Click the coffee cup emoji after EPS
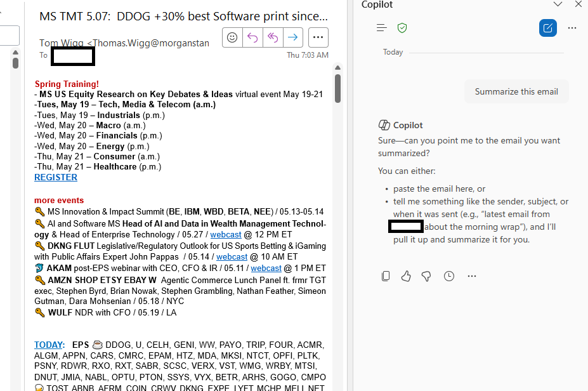The height and width of the screenshot is (391, 588). click(97, 345)
